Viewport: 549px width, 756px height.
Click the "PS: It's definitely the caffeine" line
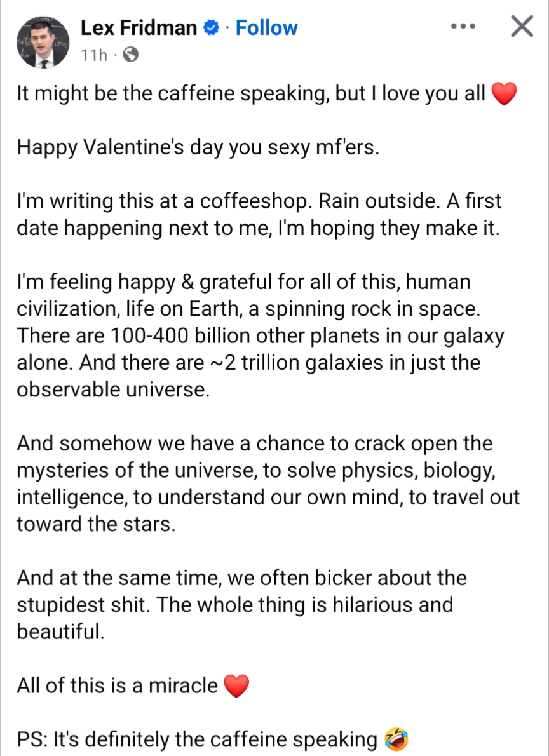tap(197, 740)
